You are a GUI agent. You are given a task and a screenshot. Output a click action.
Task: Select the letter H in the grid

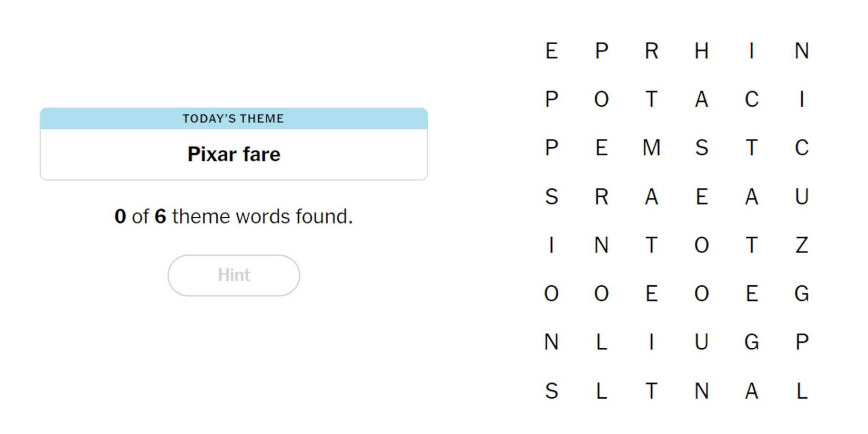point(701,51)
